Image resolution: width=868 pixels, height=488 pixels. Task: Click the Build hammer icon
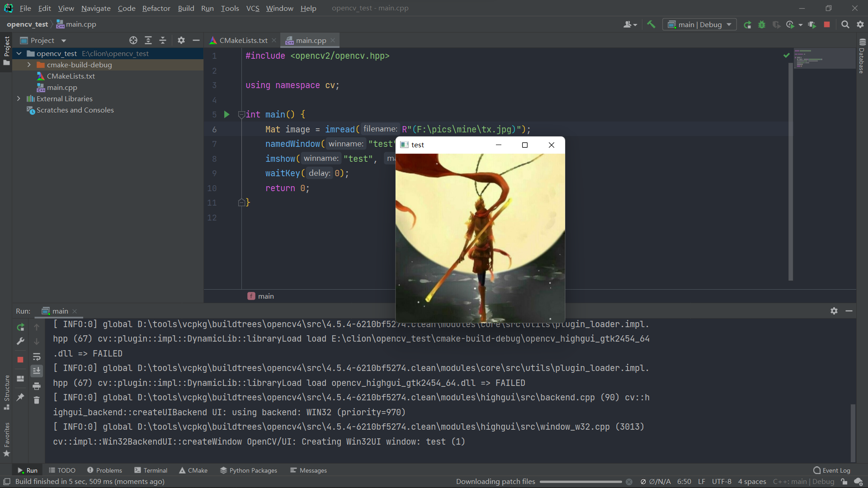tap(651, 24)
